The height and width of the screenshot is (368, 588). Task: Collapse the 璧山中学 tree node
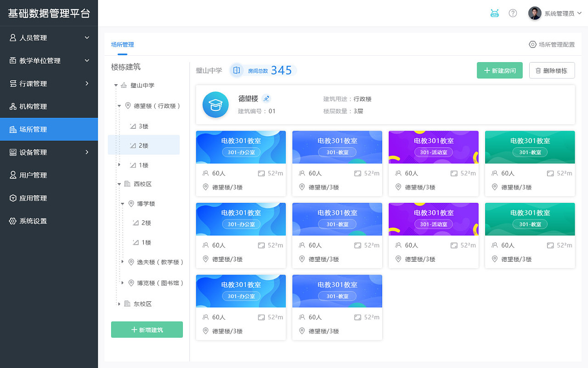point(116,85)
